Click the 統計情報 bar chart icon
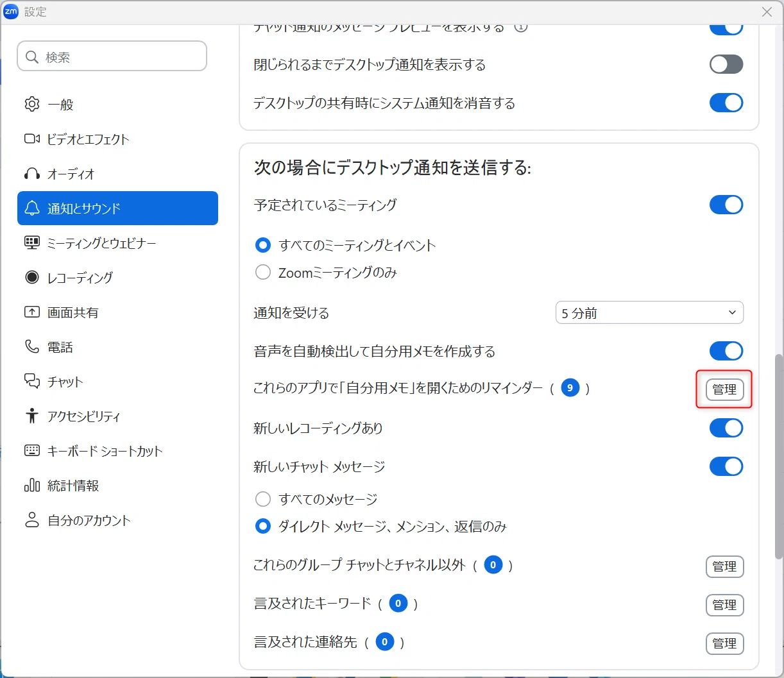This screenshot has width=784, height=678. 32,486
